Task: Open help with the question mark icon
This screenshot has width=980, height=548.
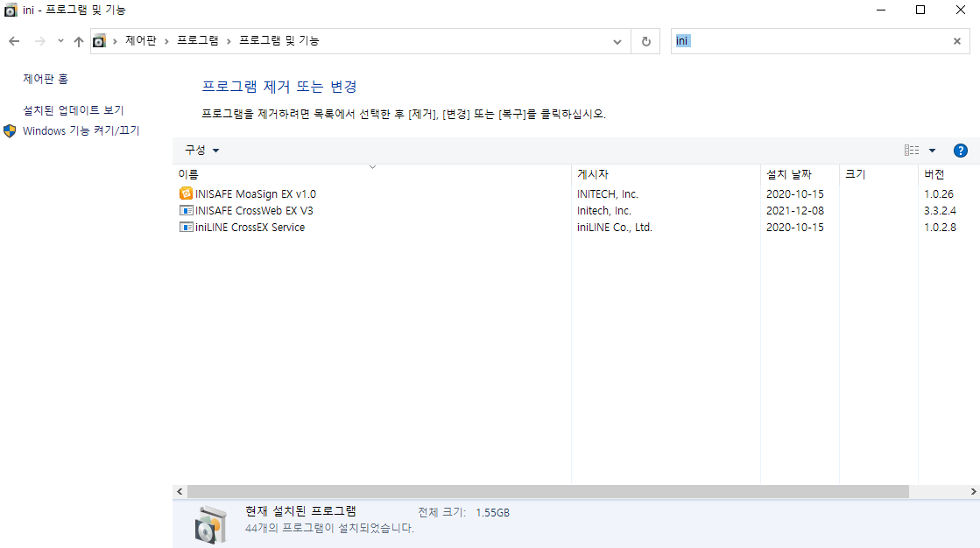Action: click(961, 151)
